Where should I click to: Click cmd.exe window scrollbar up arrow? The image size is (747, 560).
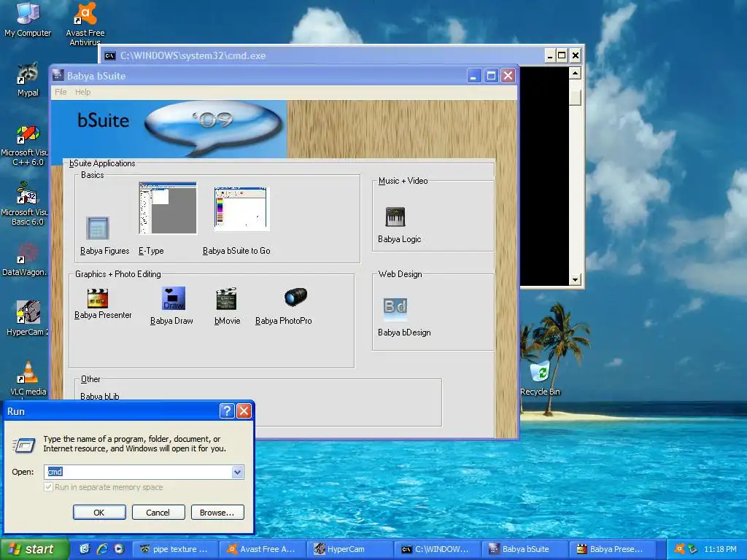[575, 73]
